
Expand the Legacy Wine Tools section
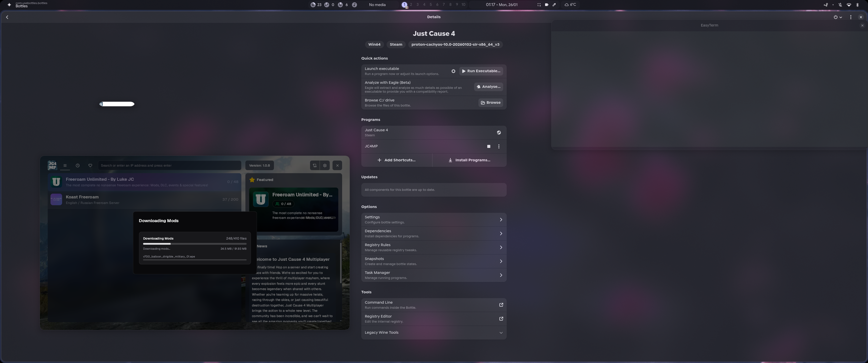tap(501, 333)
